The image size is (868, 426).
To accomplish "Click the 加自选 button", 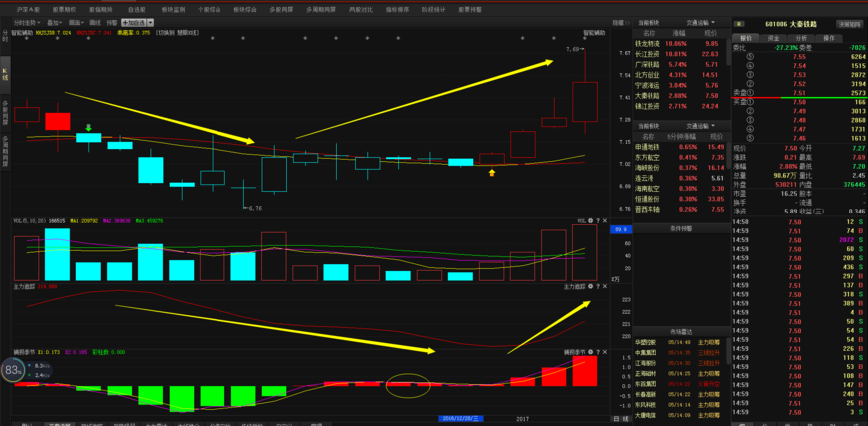I will click(134, 23).
